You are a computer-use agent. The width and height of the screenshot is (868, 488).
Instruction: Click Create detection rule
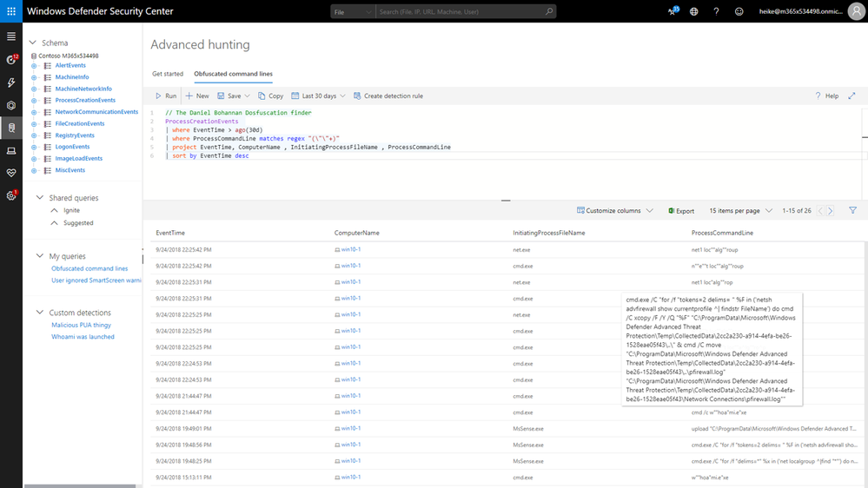(388, 96)
